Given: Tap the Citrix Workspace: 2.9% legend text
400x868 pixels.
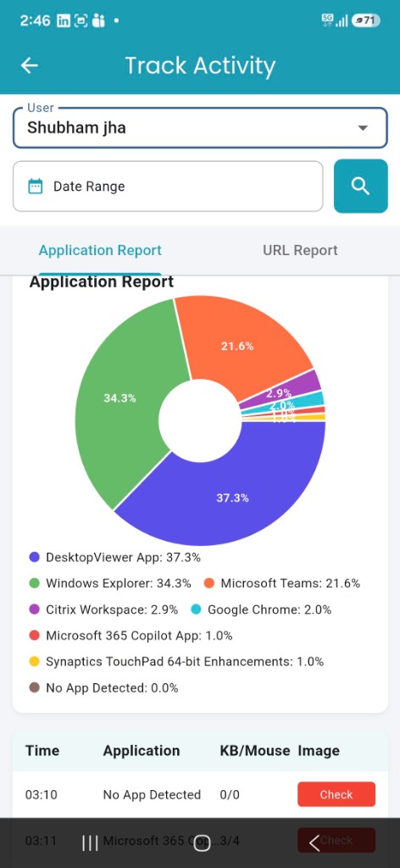Looking at the screenshot, I should (113, 609).
